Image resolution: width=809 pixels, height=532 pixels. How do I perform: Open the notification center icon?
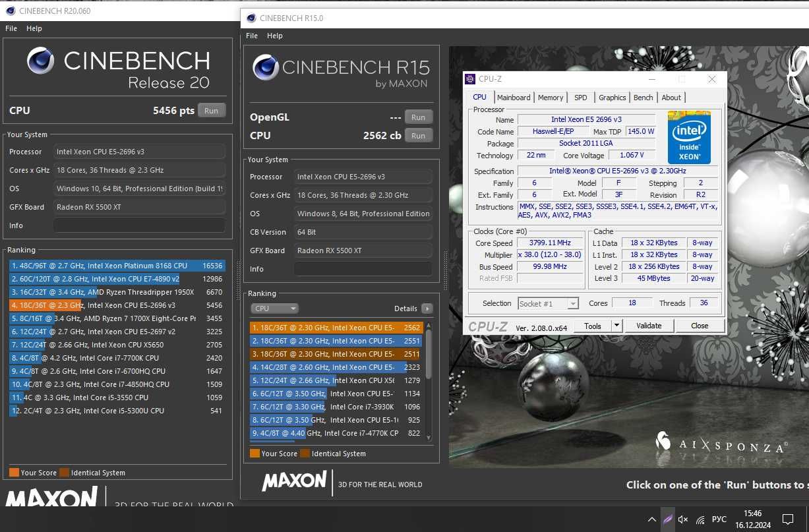788,519
